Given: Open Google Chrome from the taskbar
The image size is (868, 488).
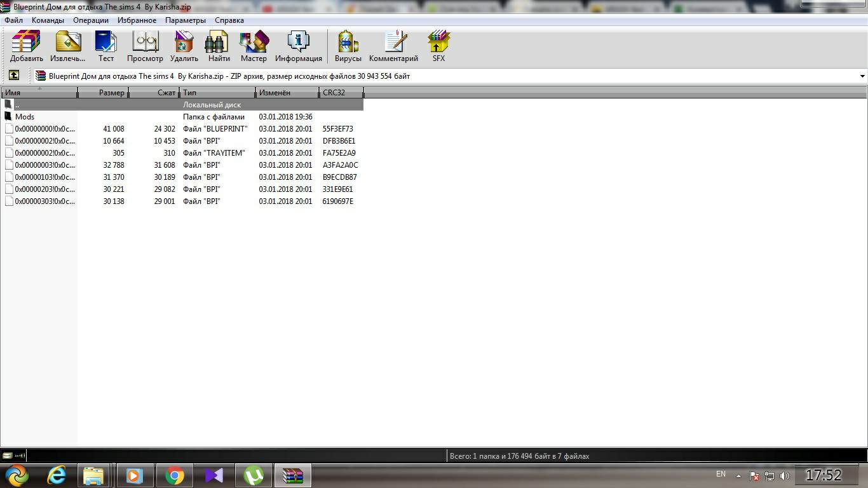Looking at the screenshot, I should pyautogui.click(x=175, y=475).
